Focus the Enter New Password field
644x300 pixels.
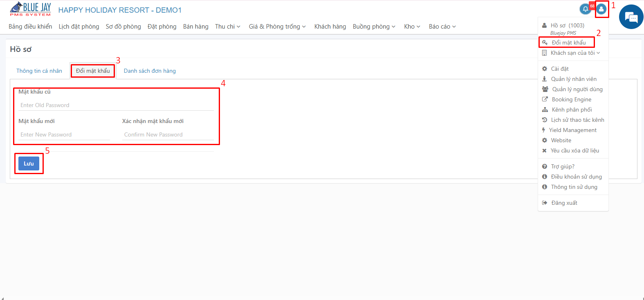tap(64, 134)
